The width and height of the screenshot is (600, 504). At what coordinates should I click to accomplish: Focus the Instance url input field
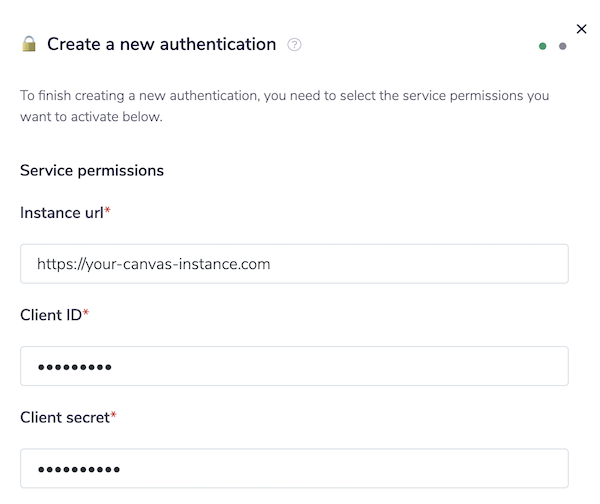point(294,264)
